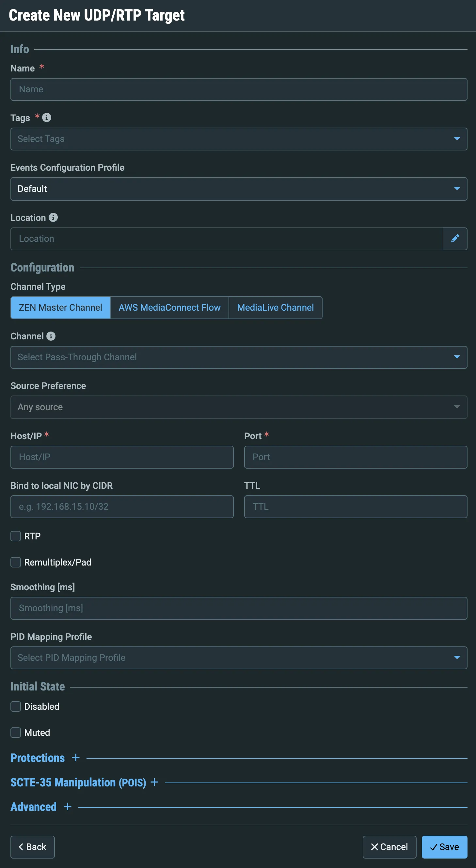
Task: Open Events Configuration Profile dropdown
Action: tap(239, 189)
